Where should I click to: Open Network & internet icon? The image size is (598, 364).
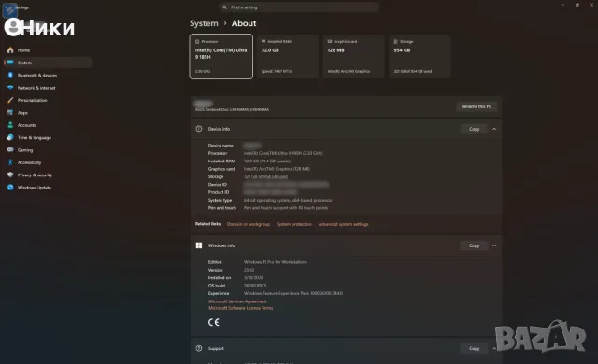tap(10, 88)
